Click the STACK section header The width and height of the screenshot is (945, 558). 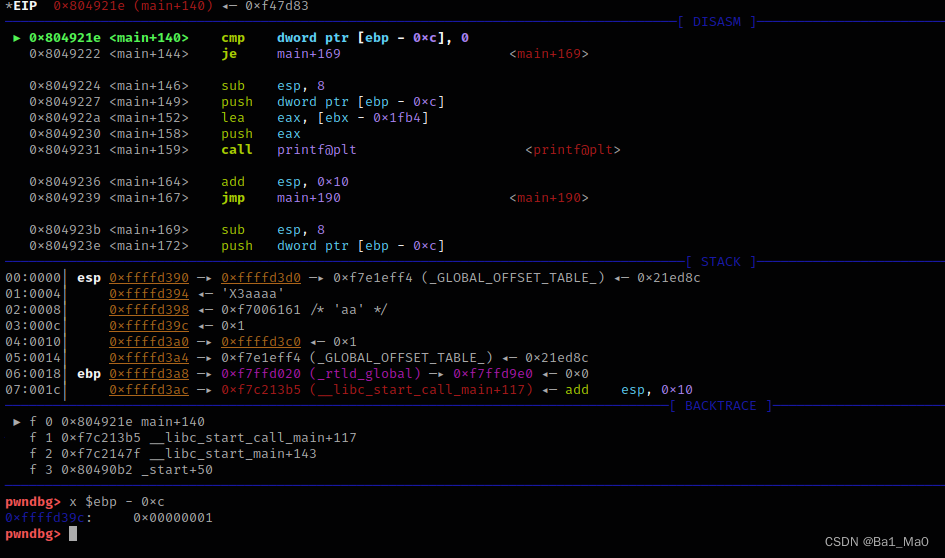[721, 262]
